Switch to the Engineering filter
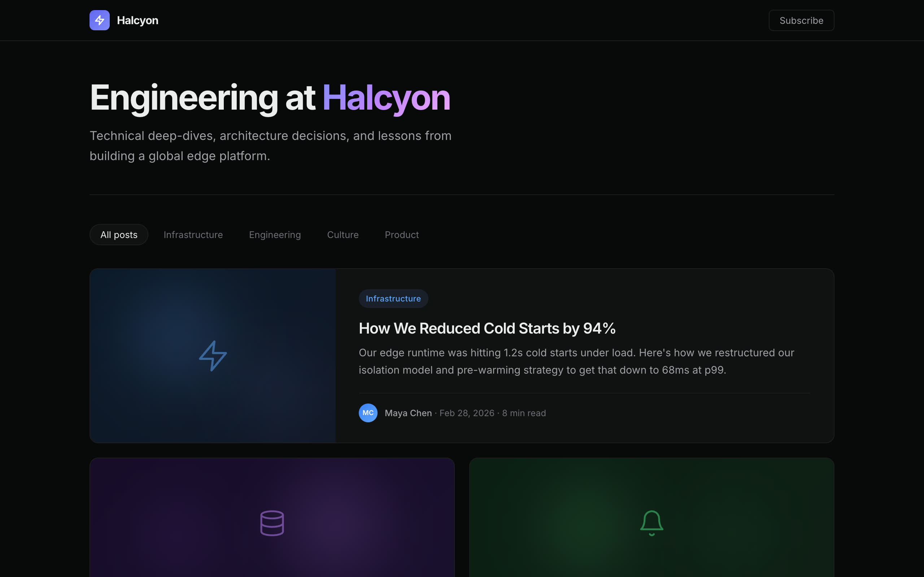The image size is (924, 577). click(x=275, y=234)
